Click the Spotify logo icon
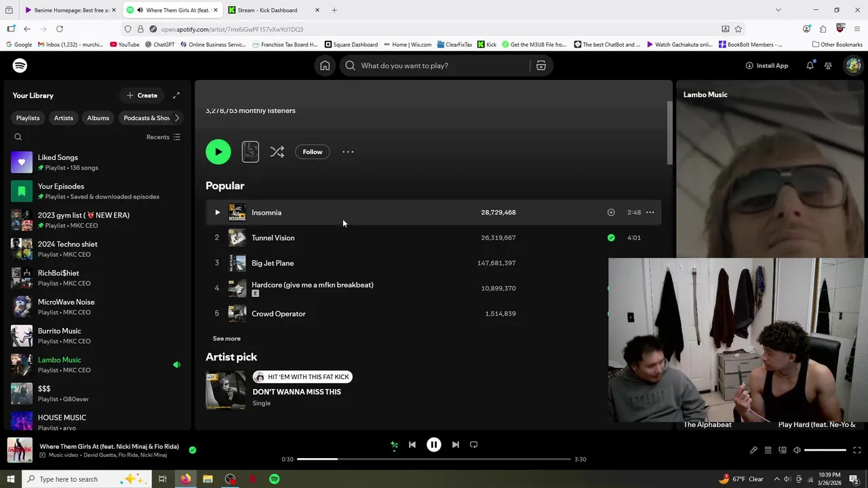Screen dimensions: 868x488 (x=20, y=66)
